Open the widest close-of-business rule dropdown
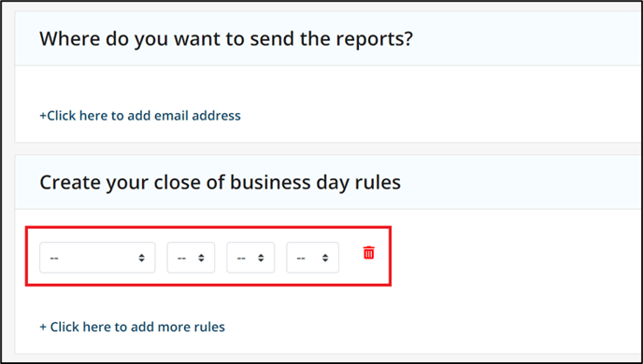This screenshot has height=364, width=643. tap(97, 258)
